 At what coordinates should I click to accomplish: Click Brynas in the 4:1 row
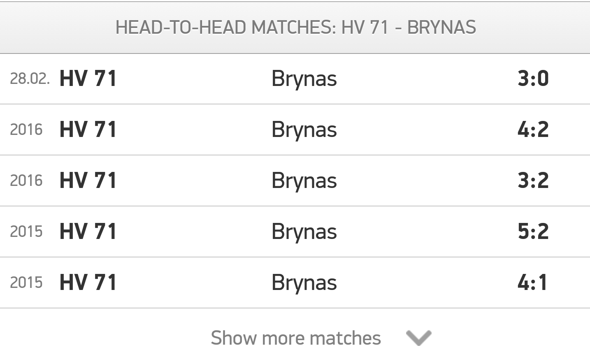pos(304,283)
